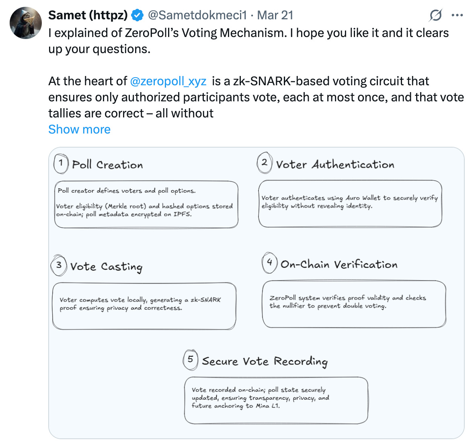Click the tweet text about ZeroPoll's Voting Mechanism
This screenshot has width=476, height=448.
point(248,41)
